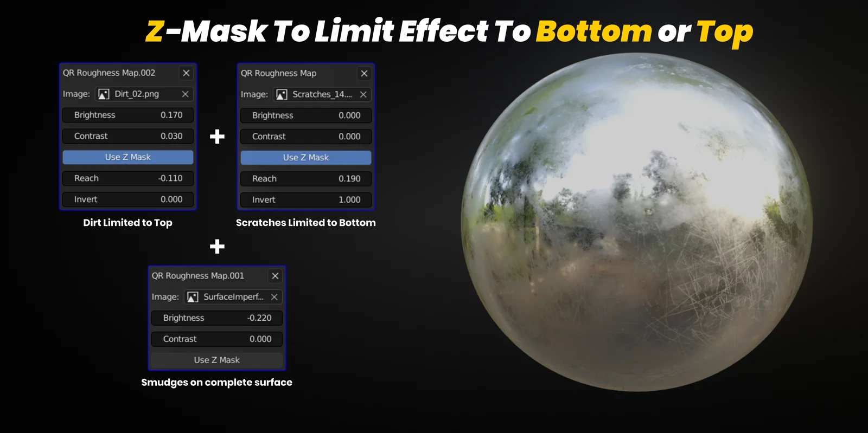Click the image icon beside Dirt_02.png
868x433 pixels.
coord(104,94)
